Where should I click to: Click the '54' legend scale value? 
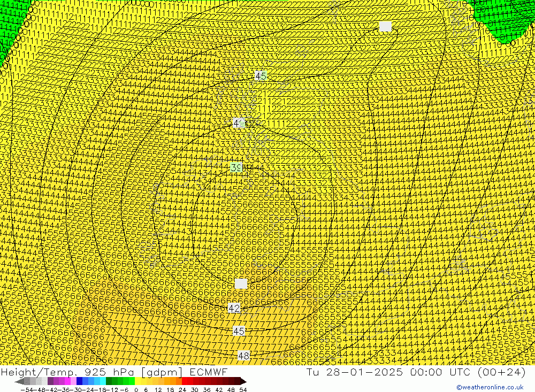243,390
